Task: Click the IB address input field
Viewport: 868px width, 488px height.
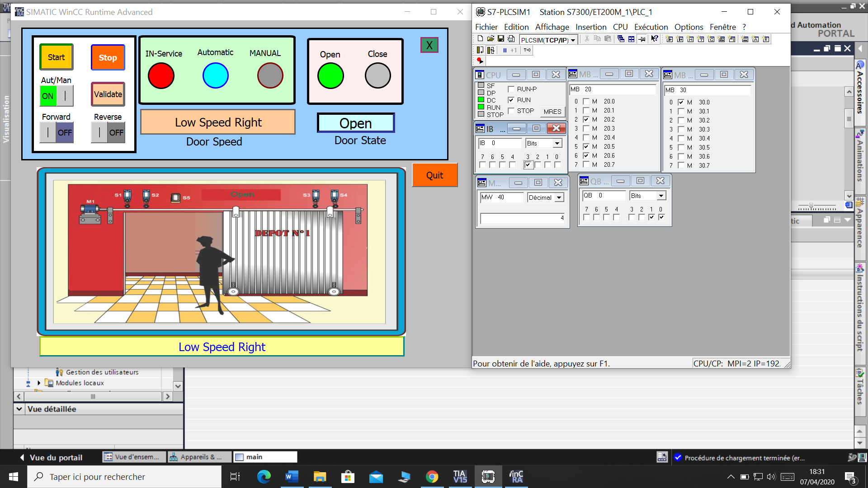Action: click(500, 143)
